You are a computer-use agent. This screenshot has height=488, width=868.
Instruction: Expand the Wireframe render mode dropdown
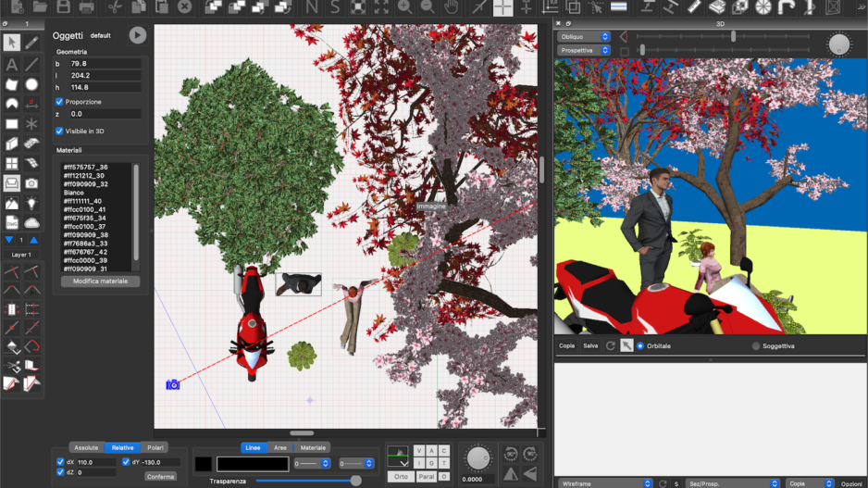606,483
